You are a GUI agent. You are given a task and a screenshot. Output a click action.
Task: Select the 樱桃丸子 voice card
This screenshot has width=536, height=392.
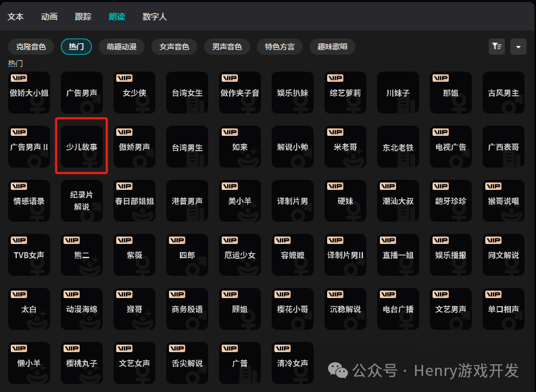82,363
